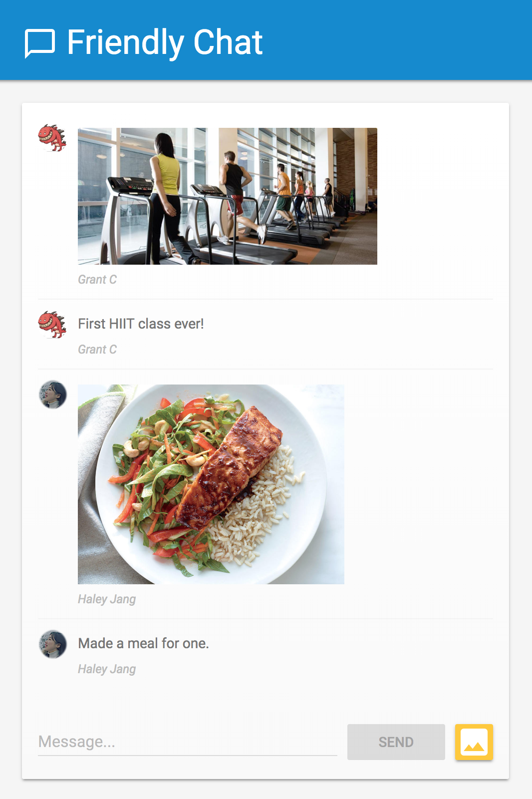Click the SEND button
The height and width of the screenshot is (799, 532).
[396, 742]
